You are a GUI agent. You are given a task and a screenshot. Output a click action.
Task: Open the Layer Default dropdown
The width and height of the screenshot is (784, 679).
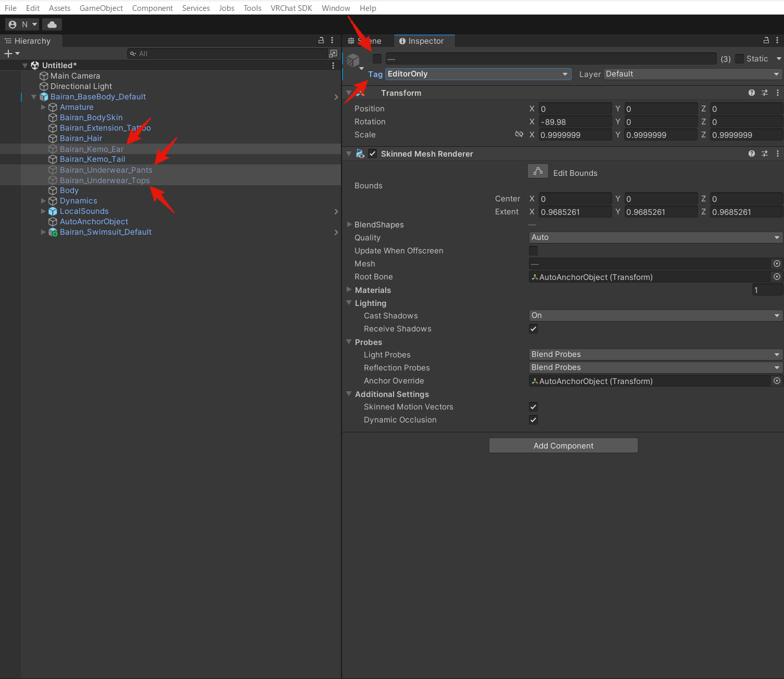point(693,74)
